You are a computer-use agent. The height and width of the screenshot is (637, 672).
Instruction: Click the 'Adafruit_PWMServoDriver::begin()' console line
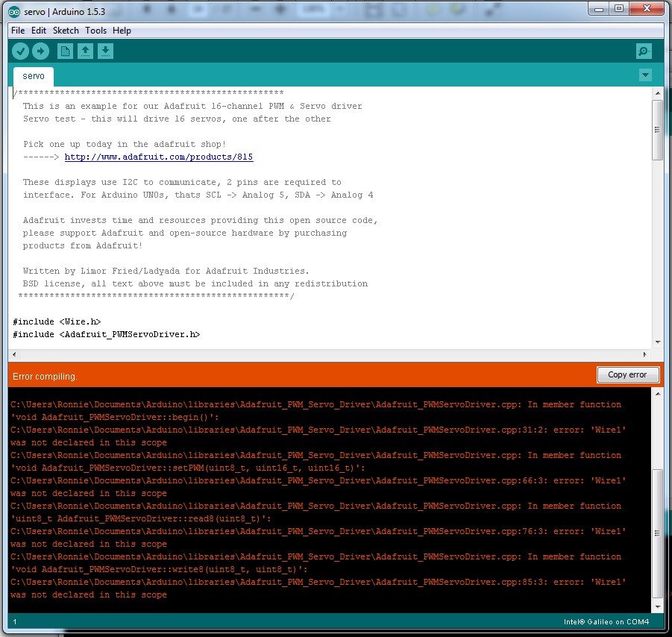tap(115, 417)
